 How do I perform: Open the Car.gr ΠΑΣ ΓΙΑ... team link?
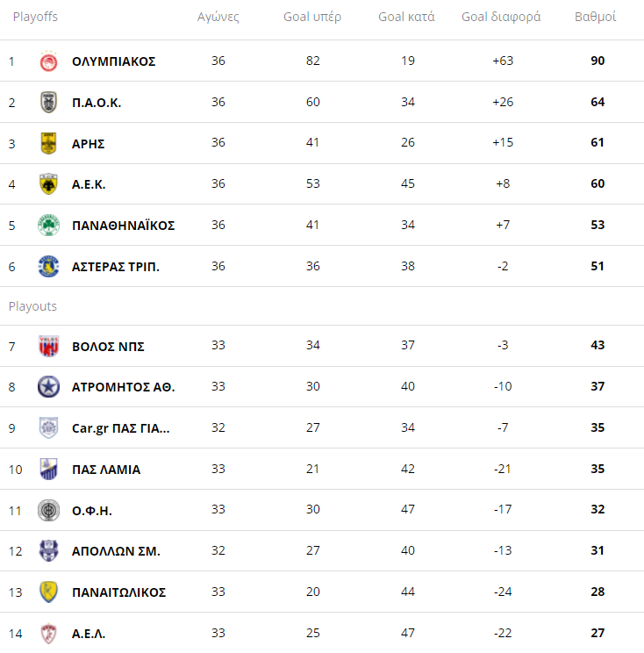point(120,428)
